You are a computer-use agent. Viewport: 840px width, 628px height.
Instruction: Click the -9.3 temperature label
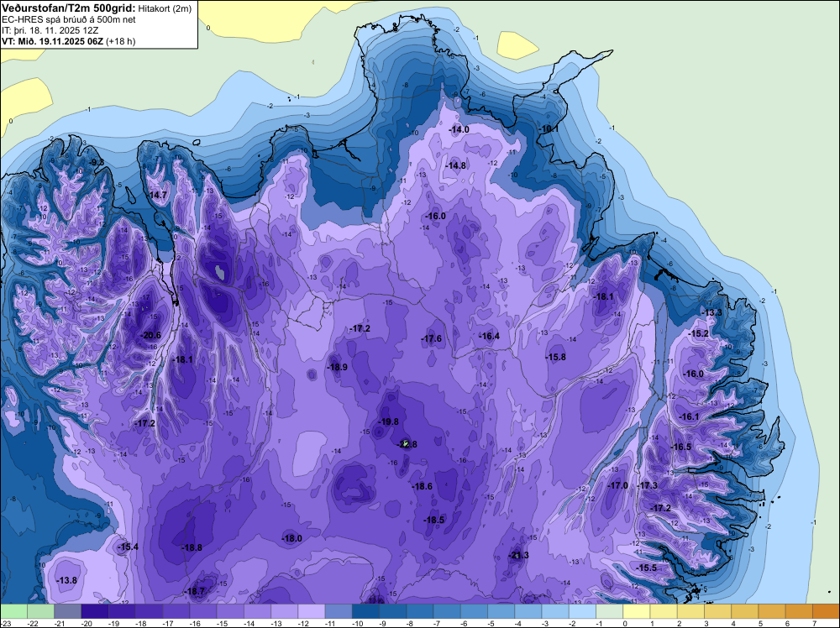97,162
